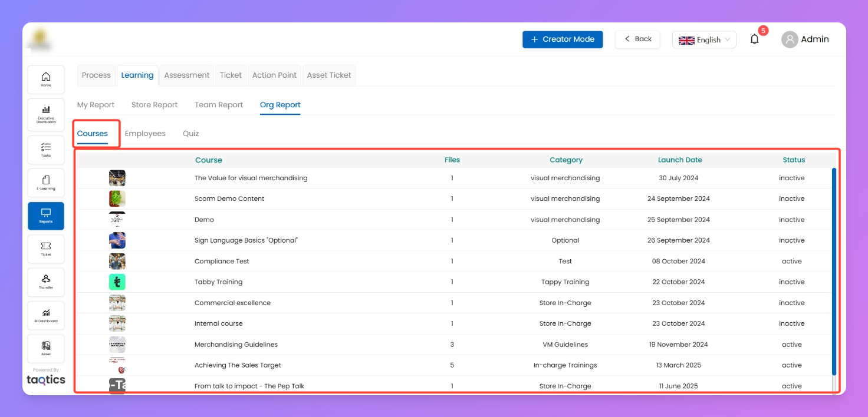The image size is (868, 417).
Task: Open the Asset sidebar icon
Action: click(46, 348)
